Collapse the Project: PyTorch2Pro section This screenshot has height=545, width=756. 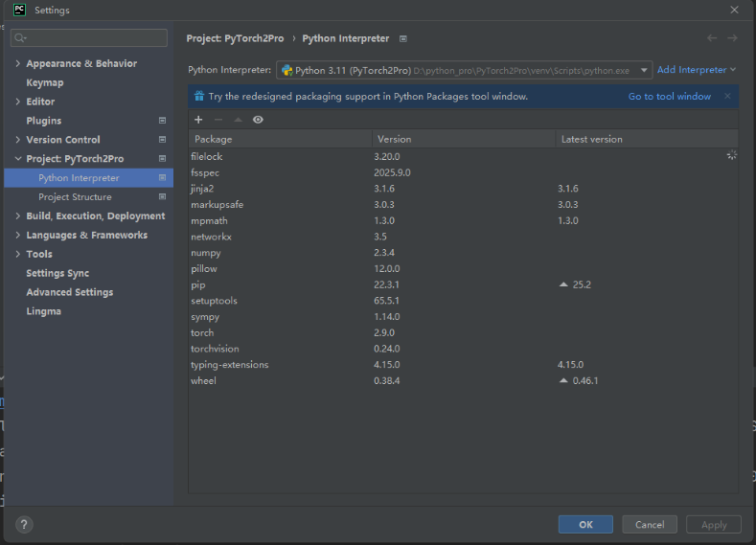(18, 159)
